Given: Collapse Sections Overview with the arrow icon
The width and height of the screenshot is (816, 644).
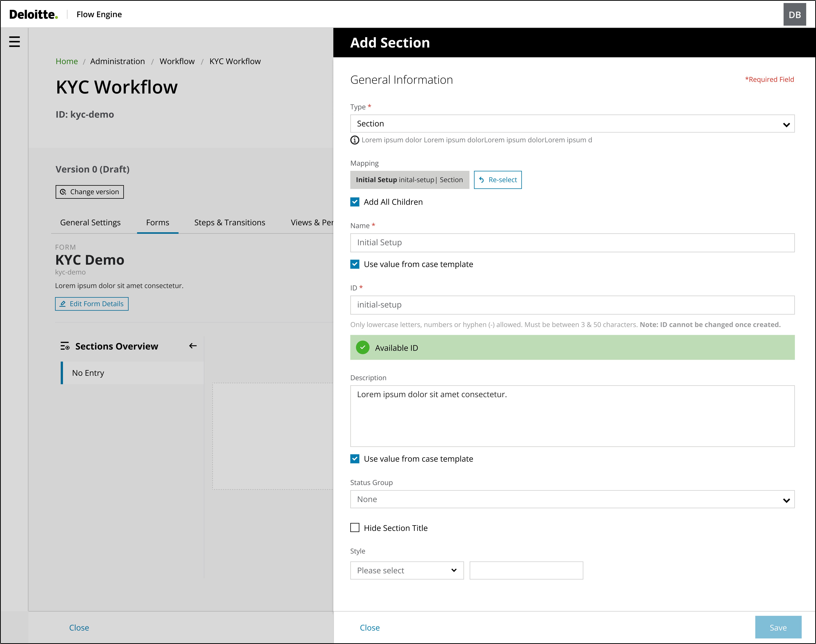Looking at the screenshot, I should point(193,346).
